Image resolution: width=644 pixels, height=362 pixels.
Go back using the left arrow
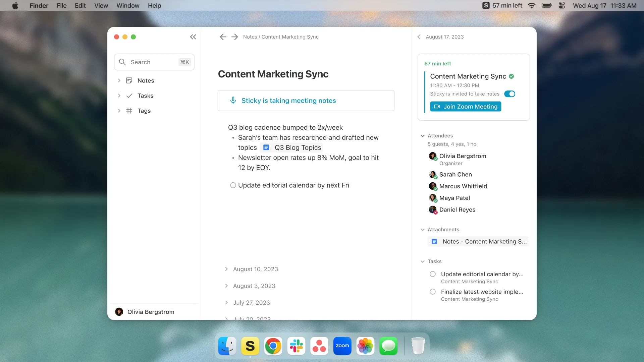pos(223,37)
